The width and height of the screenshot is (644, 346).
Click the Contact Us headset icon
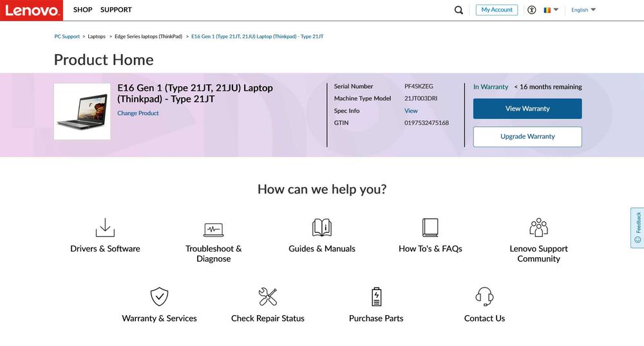pos(485,297)
